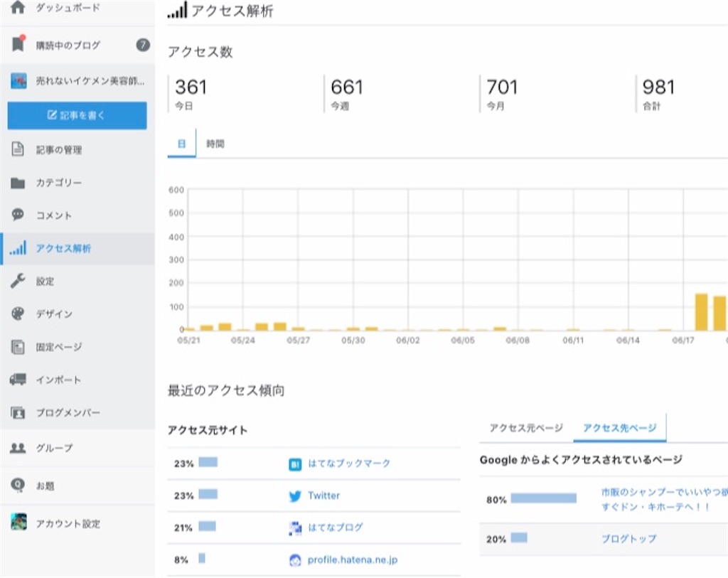The width and height of the screenshot is (728, 578).
Task: Click the document icon for 記事の管理
Action: click(x=18, y=149)
